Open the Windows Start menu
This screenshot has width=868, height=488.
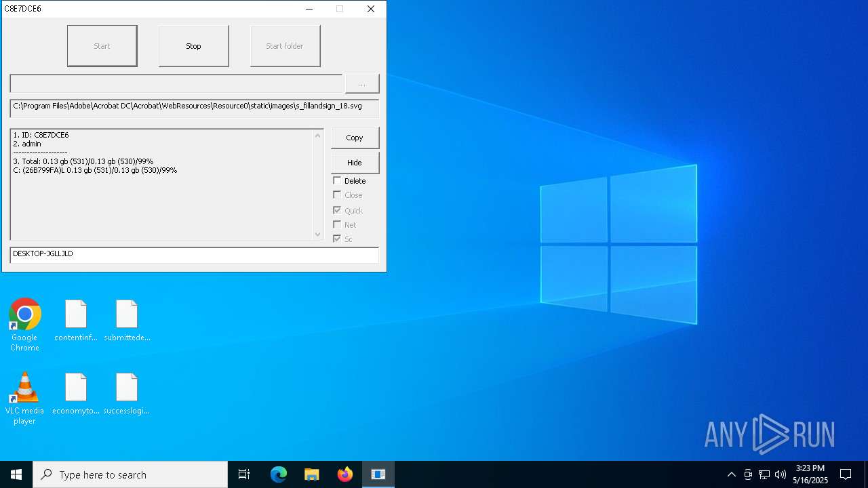click(x=16, y=474)
